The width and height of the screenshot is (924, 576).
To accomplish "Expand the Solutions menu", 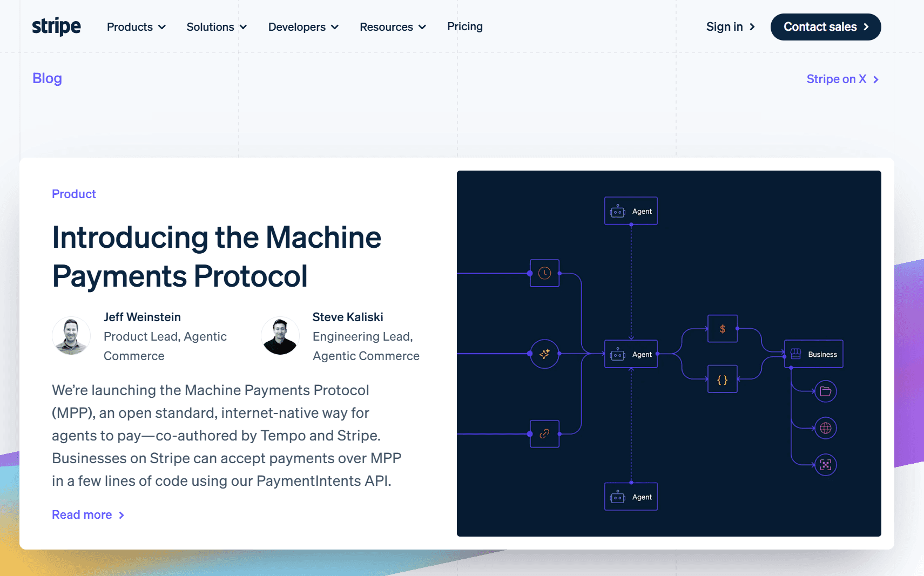I will point(216,26).
